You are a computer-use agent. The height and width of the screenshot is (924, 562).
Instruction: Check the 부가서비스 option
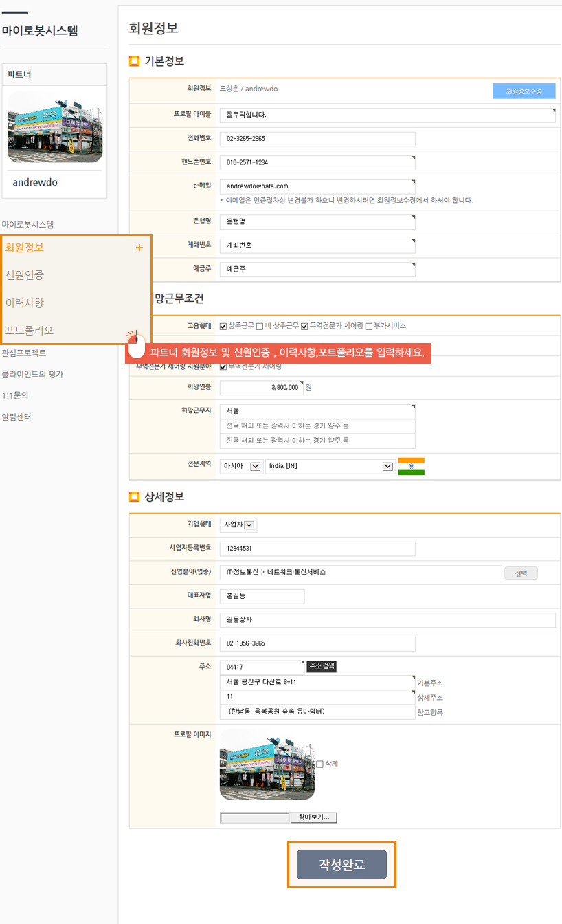pos(369,326)
